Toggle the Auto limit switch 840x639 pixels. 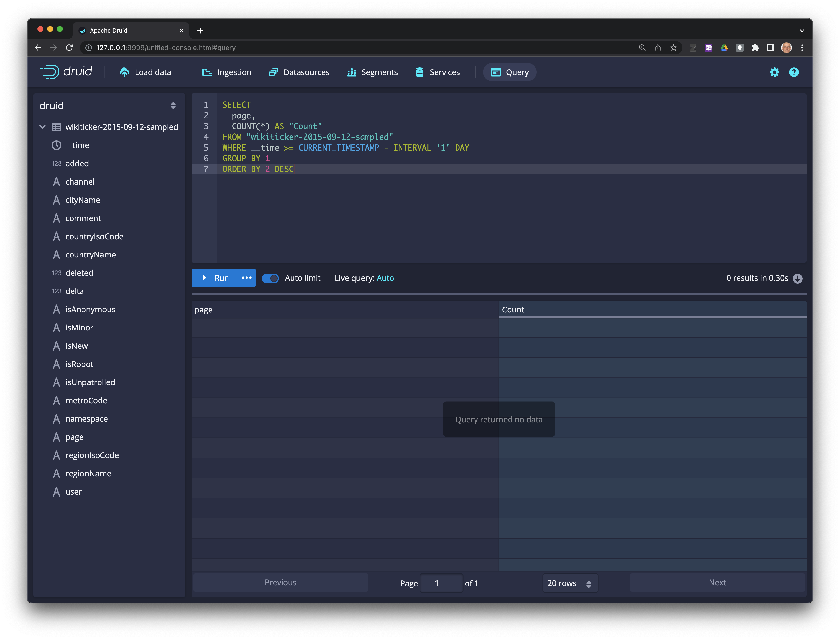pyautogui.click(x=270, y=278)
